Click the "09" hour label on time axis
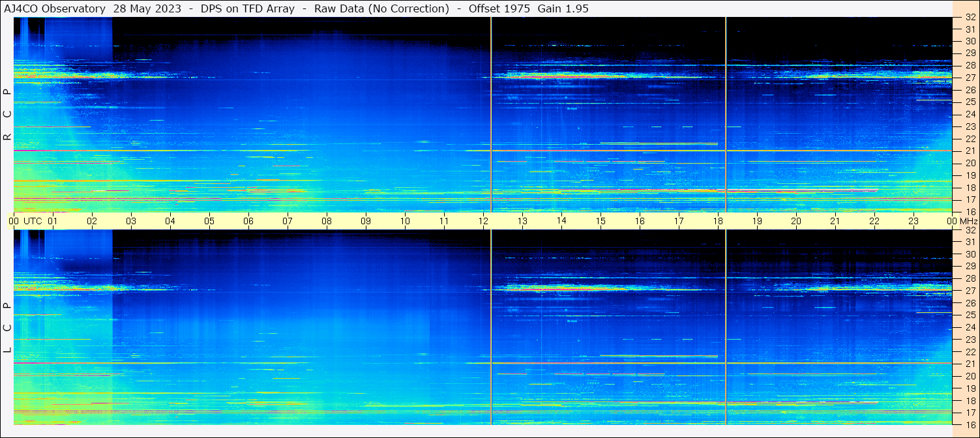Viewport: 980px width, 438px height. (x=366, y=221)
